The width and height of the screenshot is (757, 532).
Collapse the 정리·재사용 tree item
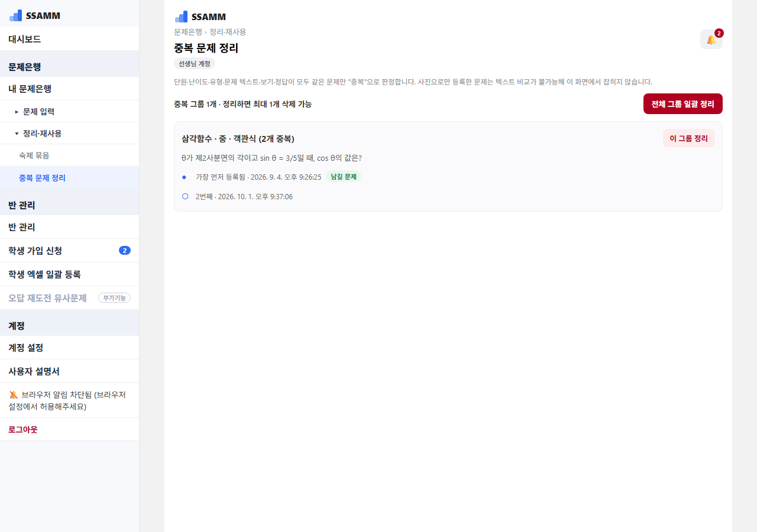69,134
